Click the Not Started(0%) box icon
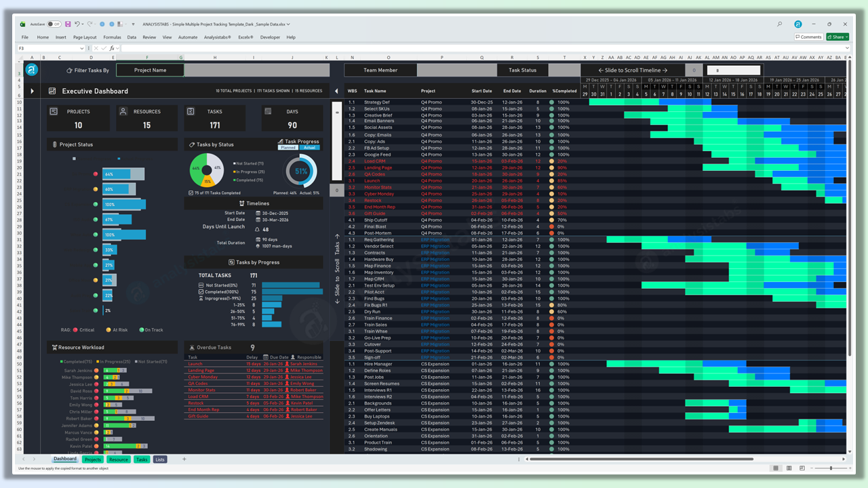 coord(200,285)
